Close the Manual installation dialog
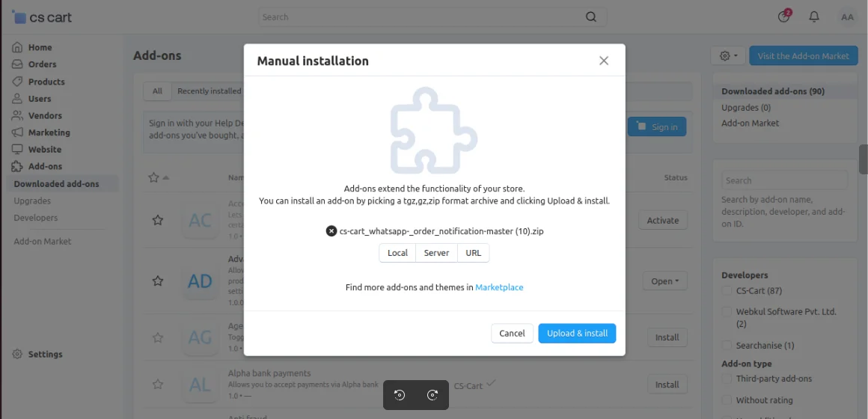Viewport: 868px width, 419px height. click(604, 61)
